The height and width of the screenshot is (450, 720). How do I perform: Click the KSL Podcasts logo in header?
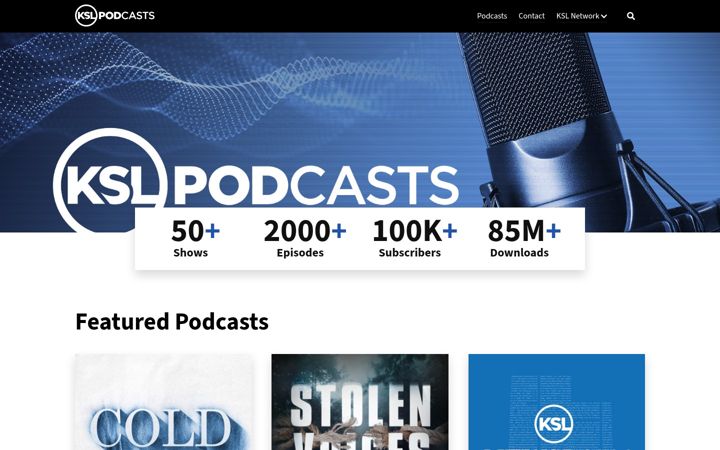(x=115, y=16)
